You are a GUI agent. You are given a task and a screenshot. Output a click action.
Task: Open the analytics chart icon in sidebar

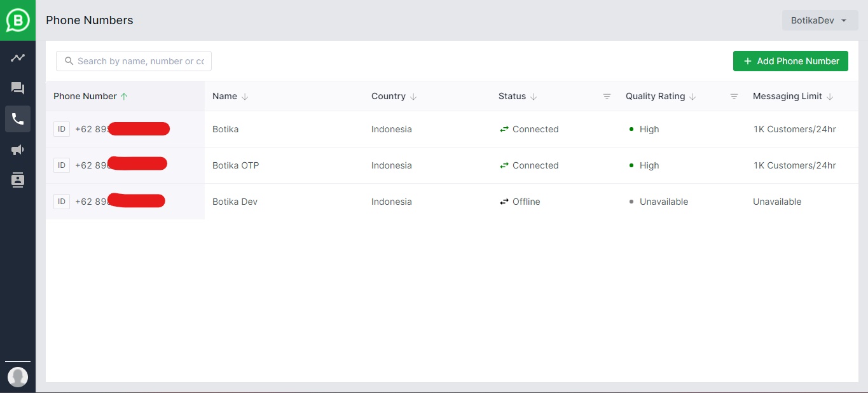tap(18, 58)
